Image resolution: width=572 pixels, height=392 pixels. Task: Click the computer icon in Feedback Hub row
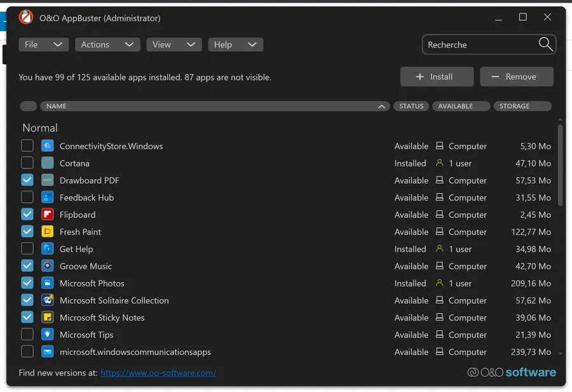(x=440, y=197)
